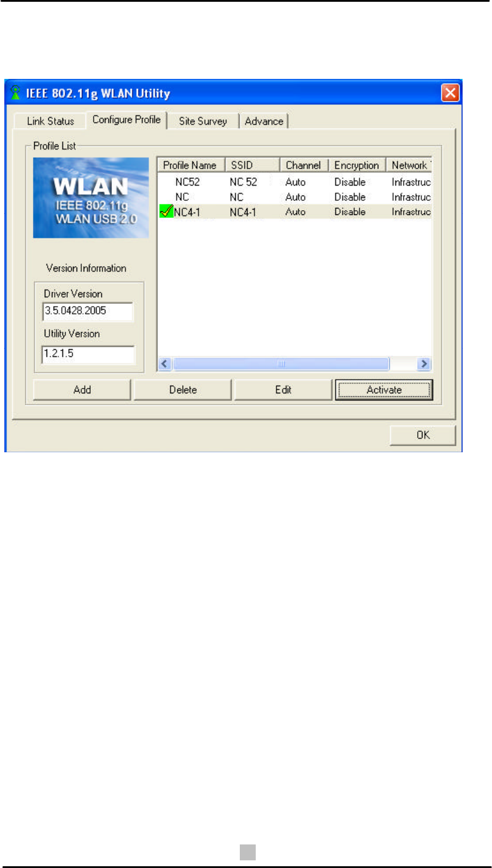Click the Network column header

point(410,165)
